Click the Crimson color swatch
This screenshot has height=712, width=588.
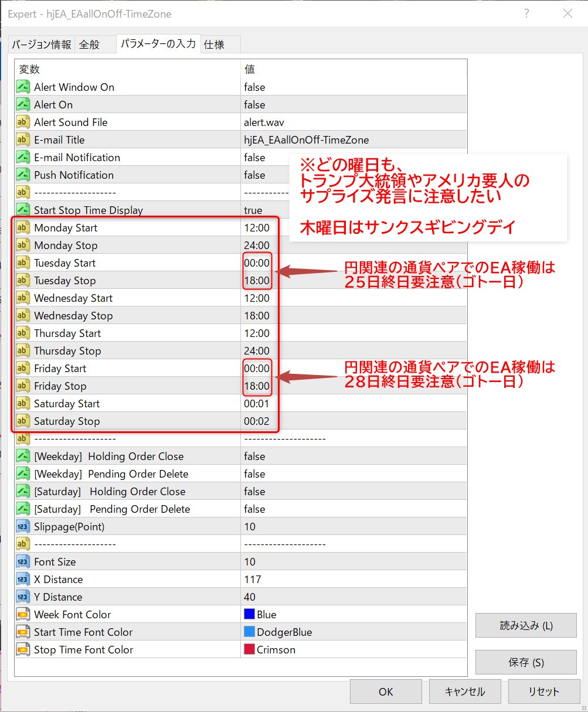point(249,650)
